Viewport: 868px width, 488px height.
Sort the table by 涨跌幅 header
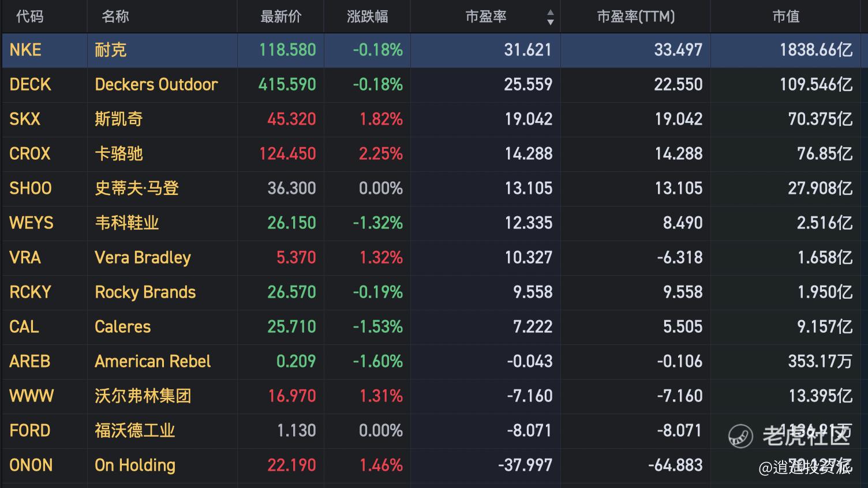click(x=367, y=17)
